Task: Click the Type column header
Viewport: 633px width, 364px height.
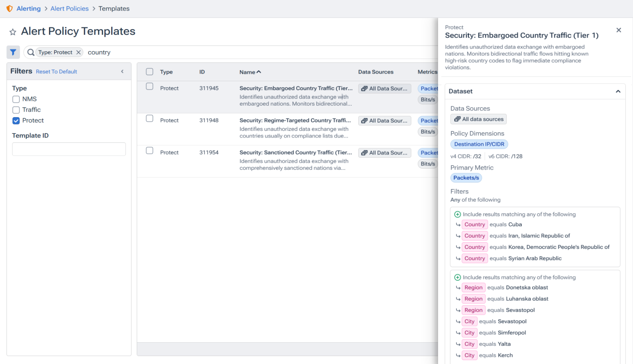Action: point(166,72)
